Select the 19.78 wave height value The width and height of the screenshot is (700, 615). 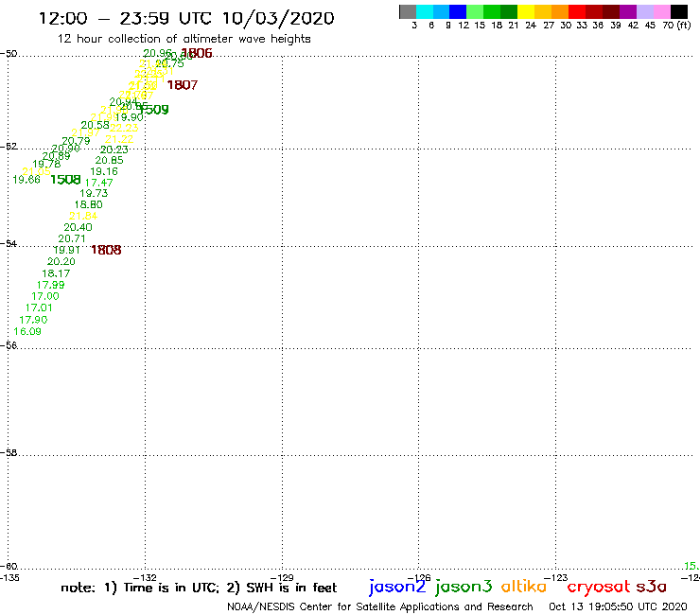pyautogui.click(x=46, y=164)
